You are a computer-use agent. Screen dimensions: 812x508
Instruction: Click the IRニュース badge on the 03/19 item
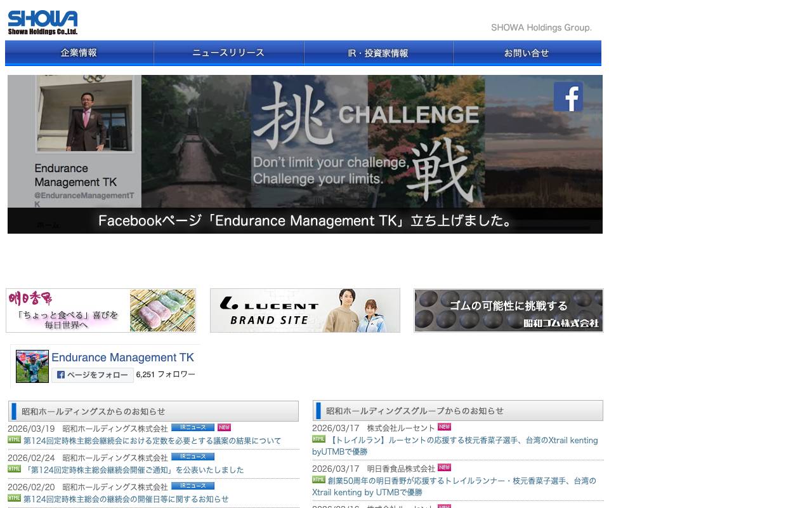click(193, 427)
